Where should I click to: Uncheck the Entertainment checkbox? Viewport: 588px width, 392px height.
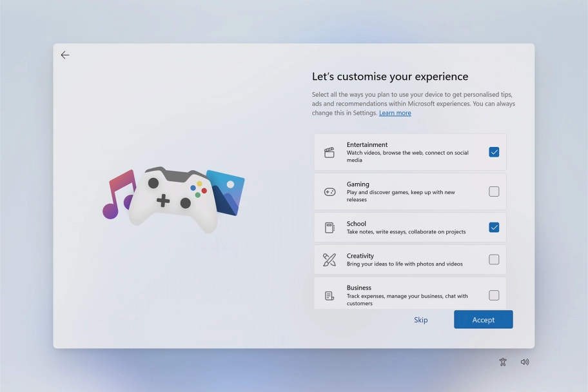494,152
